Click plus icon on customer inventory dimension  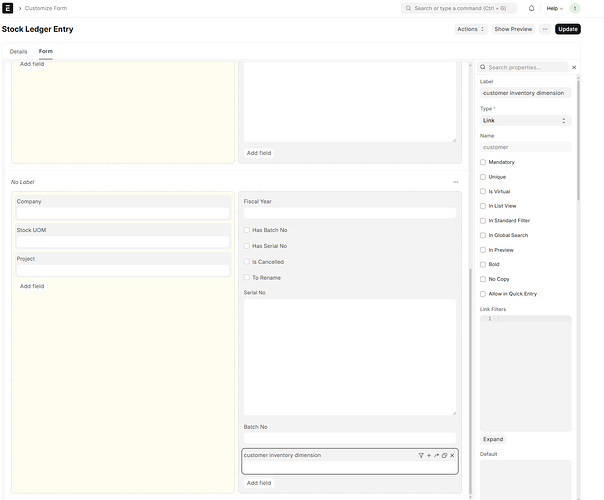(429, 455)
